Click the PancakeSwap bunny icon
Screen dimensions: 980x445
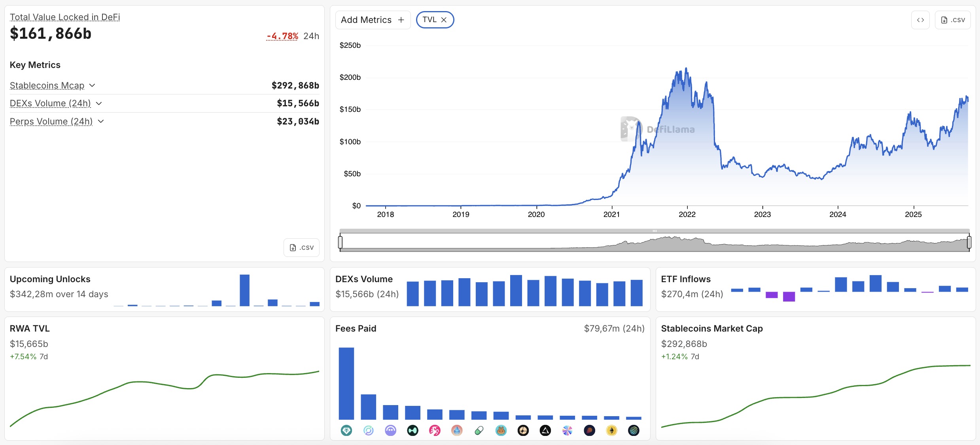(x=501, y=430)
